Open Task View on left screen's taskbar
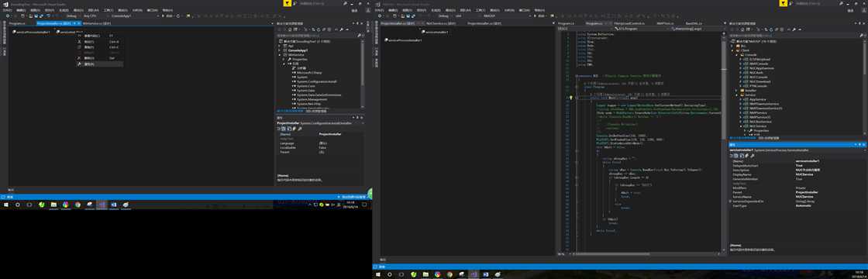 click(x=29, y=205)
